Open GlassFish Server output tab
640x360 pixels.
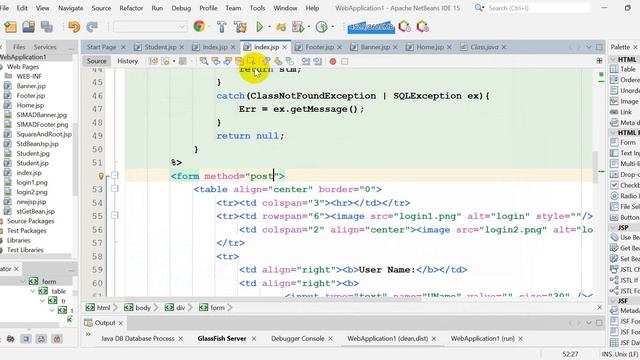[x=222, y=339]
